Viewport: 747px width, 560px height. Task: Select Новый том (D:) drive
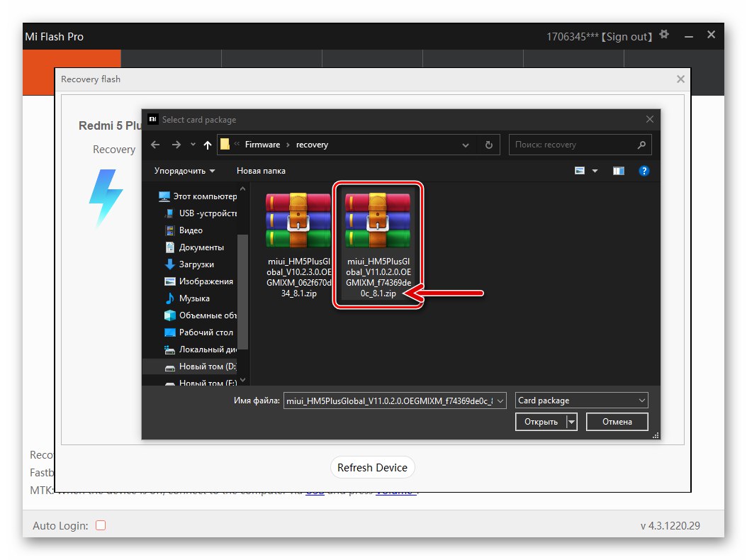[x=200, y=366]
